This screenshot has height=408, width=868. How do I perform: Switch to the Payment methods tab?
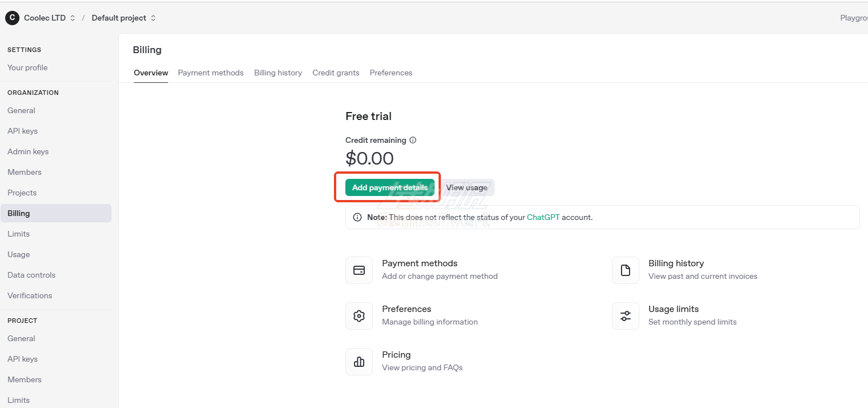point(210,73)
